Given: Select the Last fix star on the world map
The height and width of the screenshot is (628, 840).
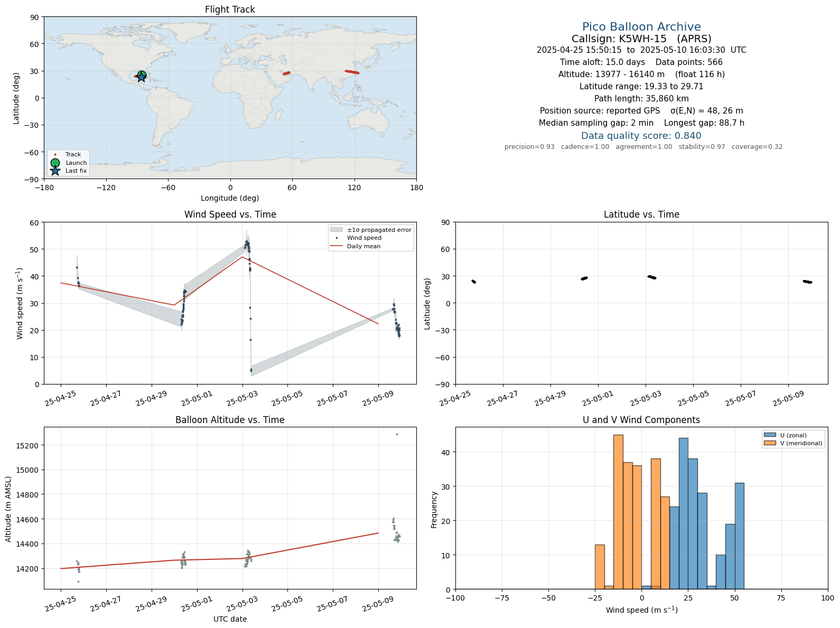Looking at the screenshot, I should (142, 78).
